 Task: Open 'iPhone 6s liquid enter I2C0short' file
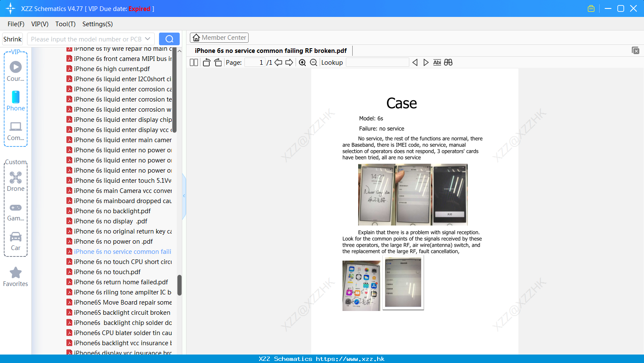point(119,79)
